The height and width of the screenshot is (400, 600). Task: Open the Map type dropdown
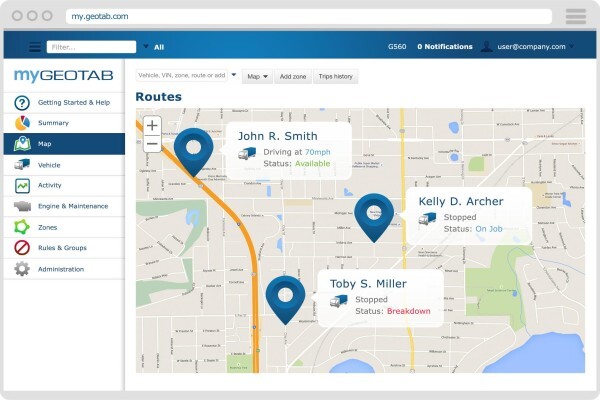tap(257, 77)
